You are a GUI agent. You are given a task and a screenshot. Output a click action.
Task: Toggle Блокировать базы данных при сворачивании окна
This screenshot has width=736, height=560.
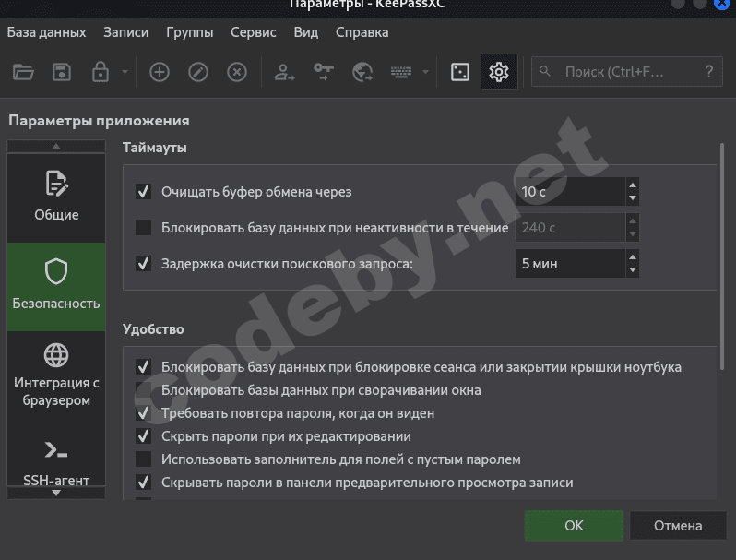tap(143, 389)
